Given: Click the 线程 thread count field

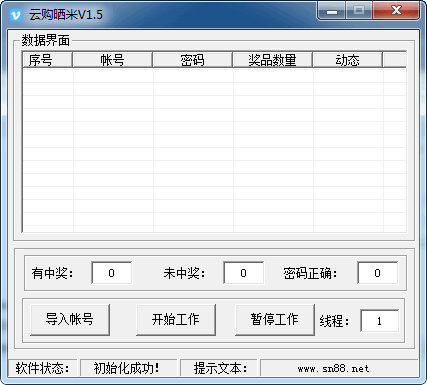Looking at the screenshot, I should click(379, 321).
